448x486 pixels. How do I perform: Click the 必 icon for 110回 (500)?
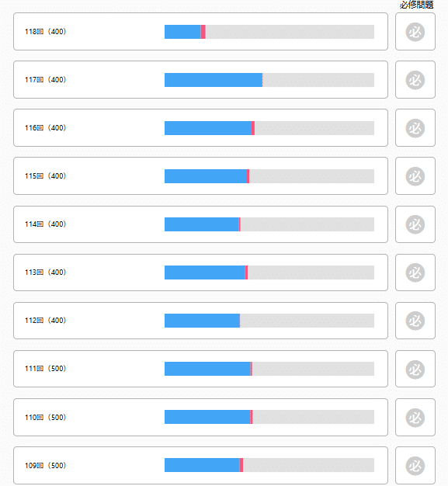(x=415, y=418)
